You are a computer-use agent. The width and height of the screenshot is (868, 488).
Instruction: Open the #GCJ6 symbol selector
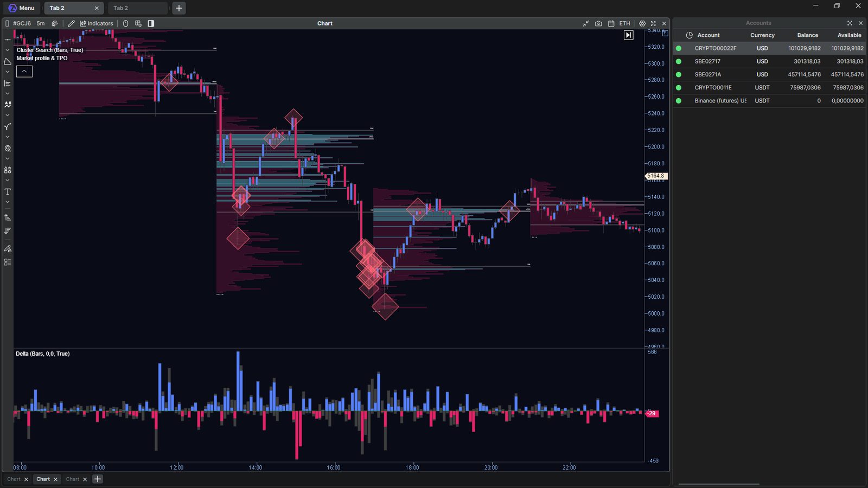(22, 23)
